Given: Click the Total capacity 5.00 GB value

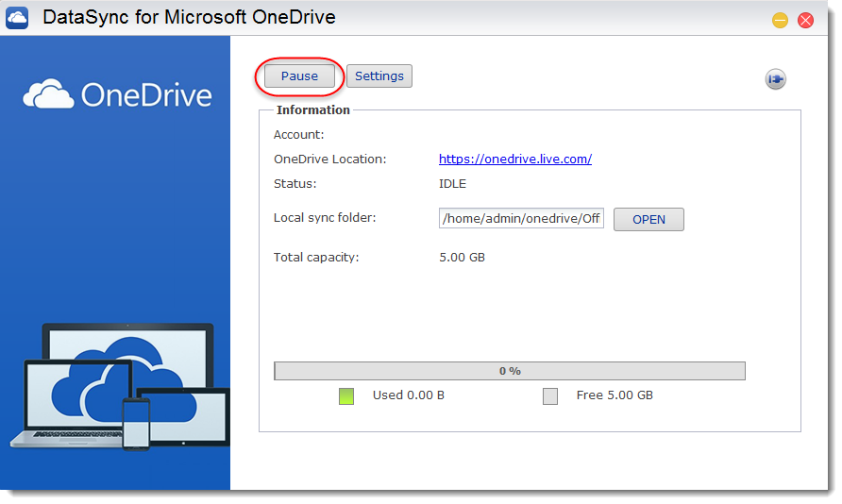Looking at the screenshot, I should 463,258.
